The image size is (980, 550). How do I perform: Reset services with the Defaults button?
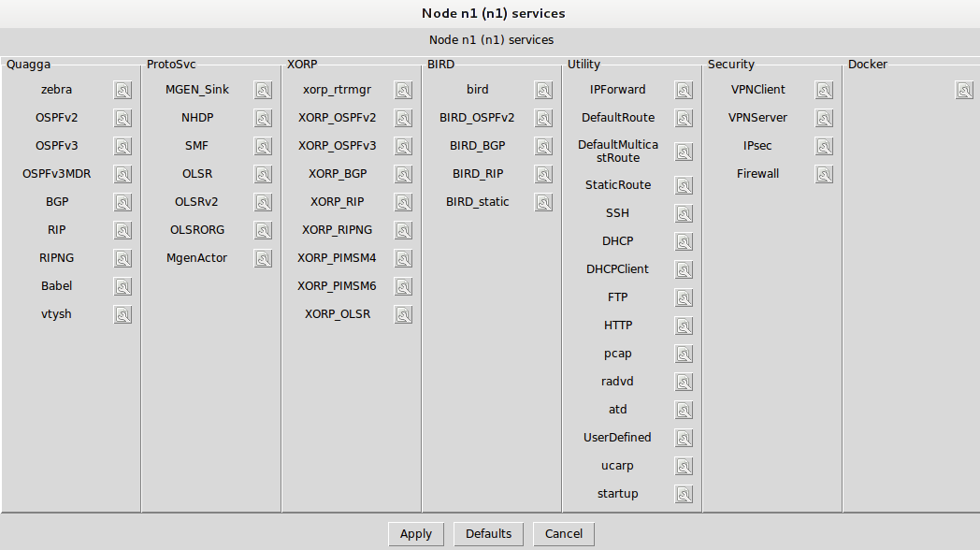489,534
